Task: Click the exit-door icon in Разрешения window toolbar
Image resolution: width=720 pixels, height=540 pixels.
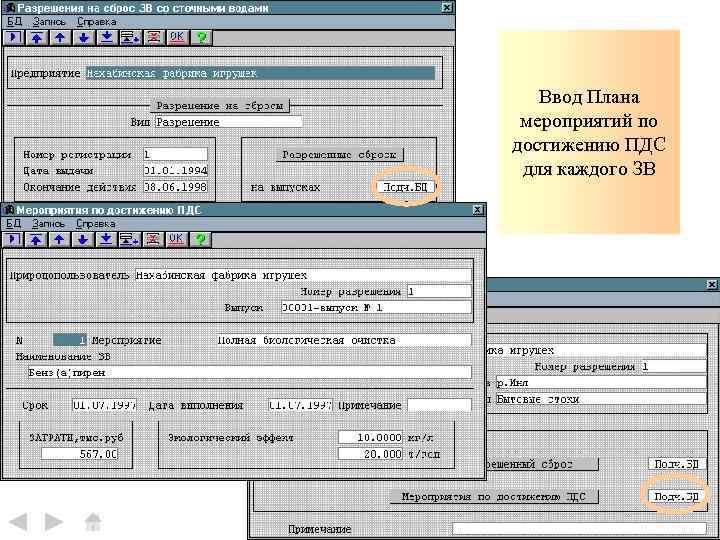Action: (x=14, y=37)
